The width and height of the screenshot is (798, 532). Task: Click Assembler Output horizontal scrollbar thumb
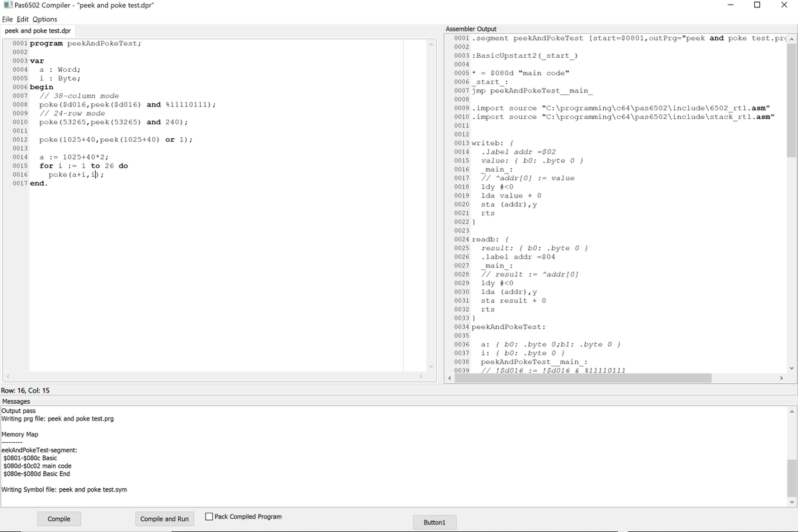tap(583, 378)
